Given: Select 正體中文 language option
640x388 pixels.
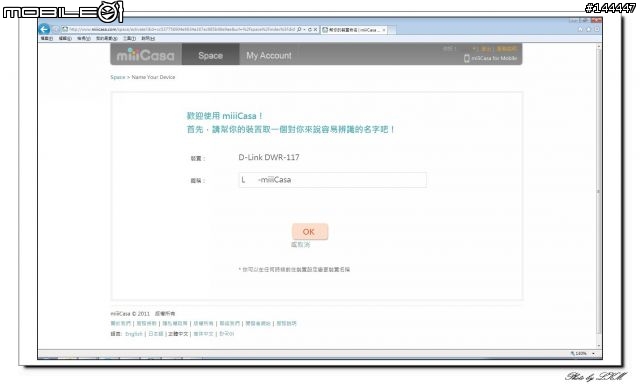Looking at the screenshot, I should point(178,333).
